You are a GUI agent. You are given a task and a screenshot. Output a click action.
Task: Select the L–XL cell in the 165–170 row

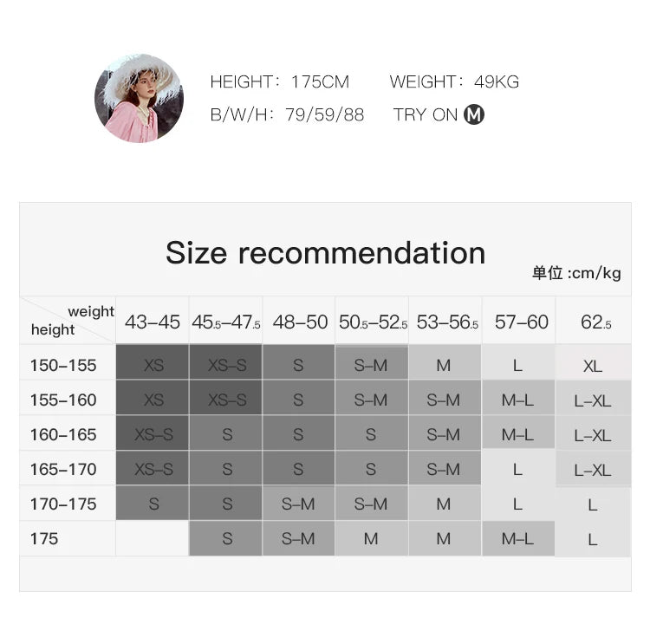click(593, 470)
